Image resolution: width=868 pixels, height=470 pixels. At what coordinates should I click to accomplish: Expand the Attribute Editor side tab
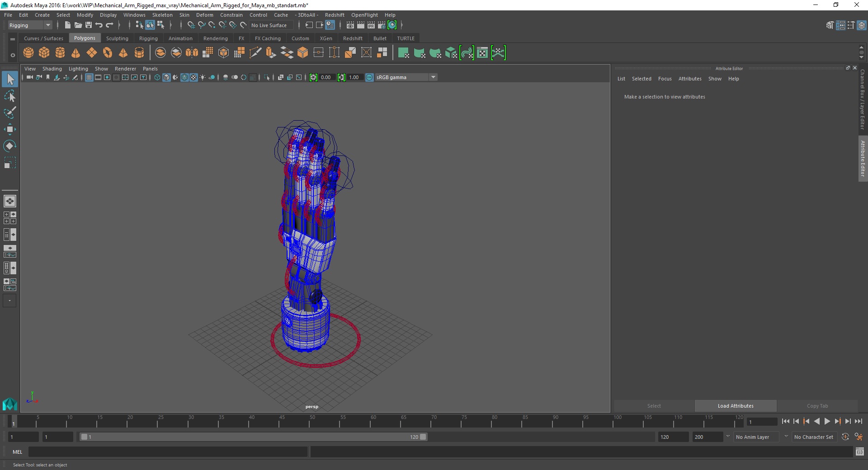(863, 158)
